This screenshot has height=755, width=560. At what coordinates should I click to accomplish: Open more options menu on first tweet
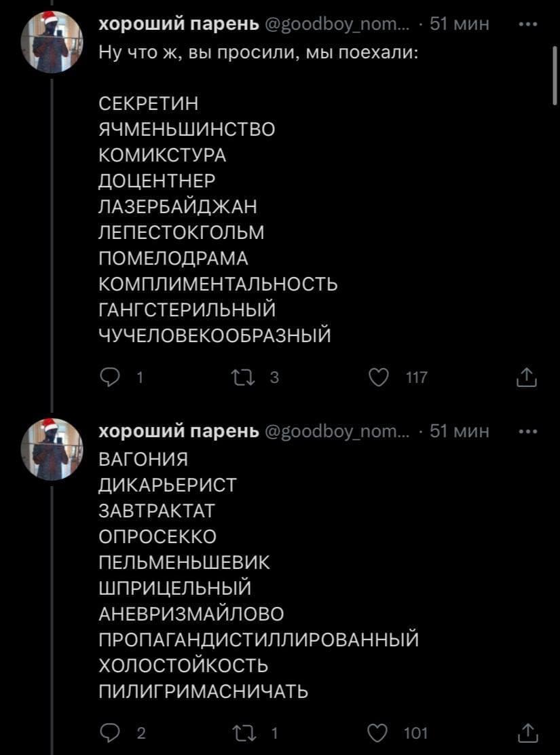pos(527,25)
